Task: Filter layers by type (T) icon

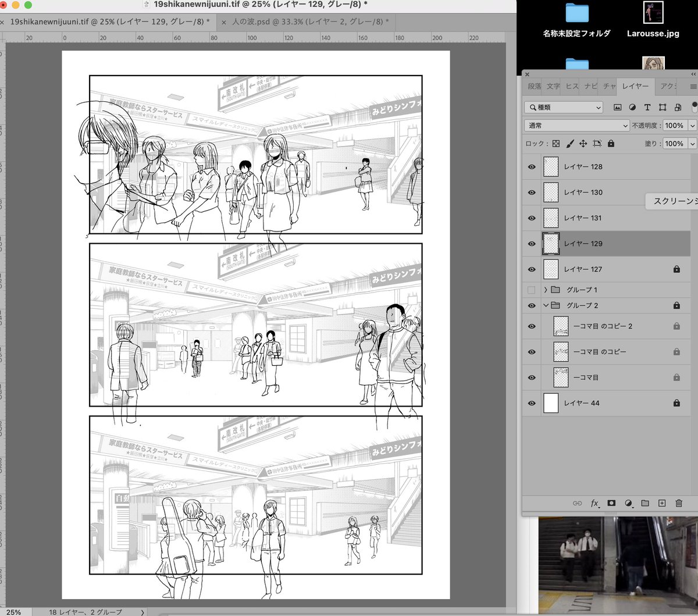Action: pos(647,108)
